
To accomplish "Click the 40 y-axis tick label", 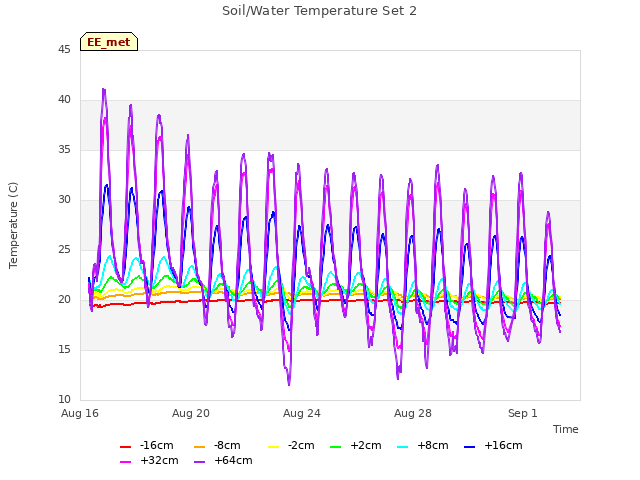I will pyautogui.click(x=64, y=100).
